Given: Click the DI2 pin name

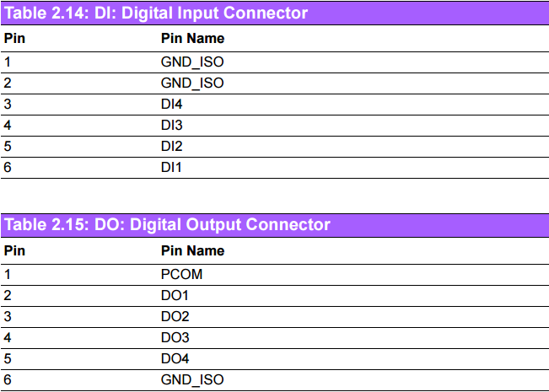Looking at the screenshot, I should [171, 147].
